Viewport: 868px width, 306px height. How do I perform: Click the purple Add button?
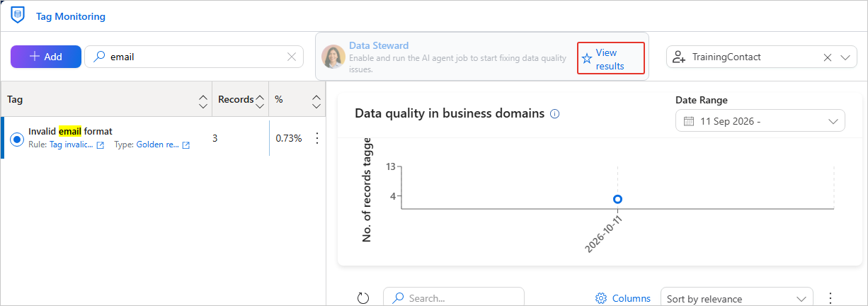[46, 57]
